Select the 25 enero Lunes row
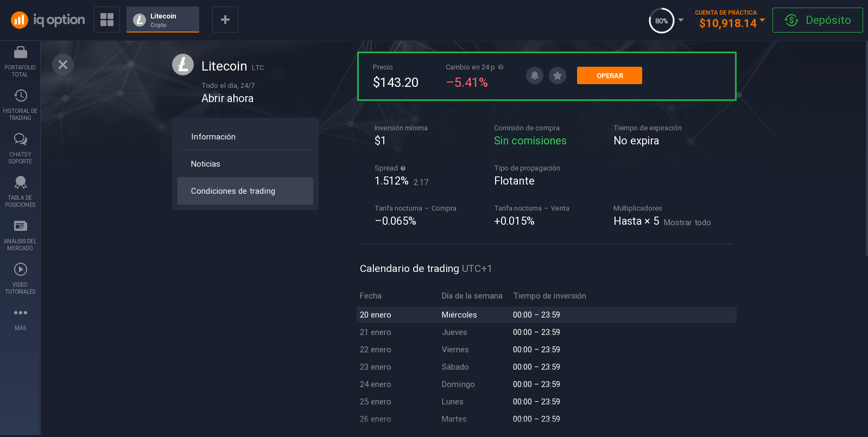The width and height of the screenshot is (868, 437). pyautogui.click(x=547, y=402)
